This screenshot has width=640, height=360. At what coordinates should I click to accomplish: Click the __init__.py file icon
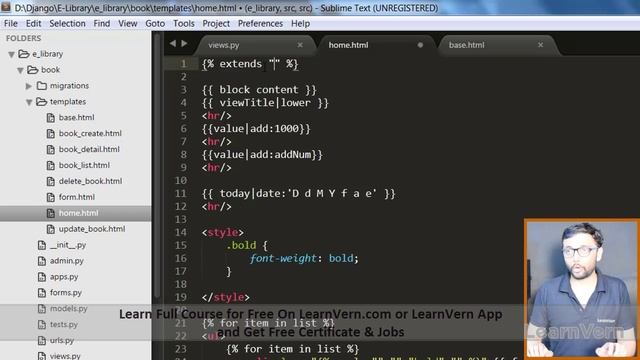point(42,245)
